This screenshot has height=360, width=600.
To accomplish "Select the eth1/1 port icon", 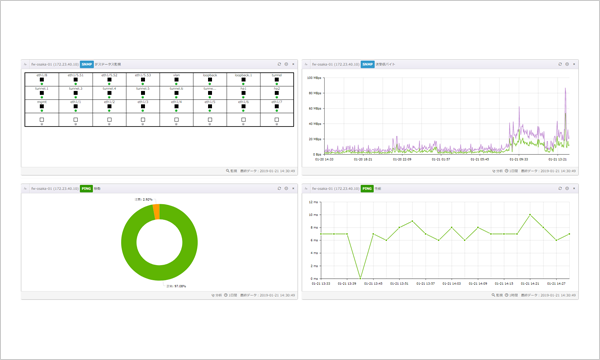I will coord(75,106).
